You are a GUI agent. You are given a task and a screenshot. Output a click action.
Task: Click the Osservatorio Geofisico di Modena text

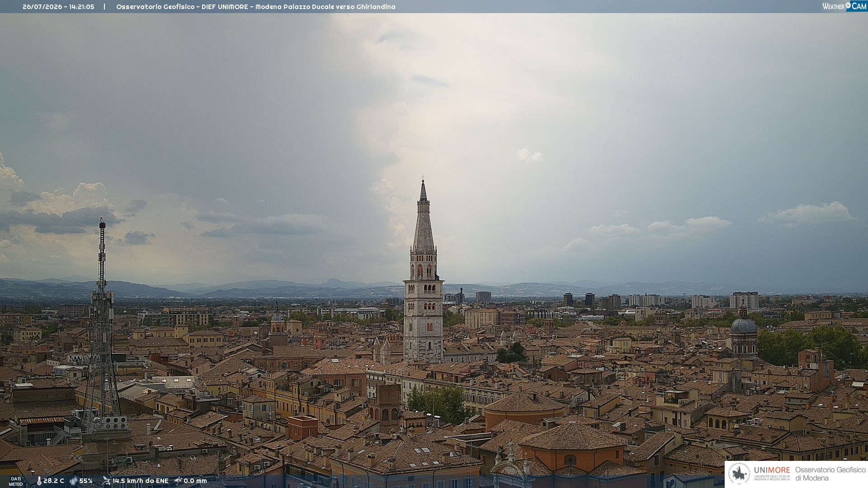tap(830, 474)
